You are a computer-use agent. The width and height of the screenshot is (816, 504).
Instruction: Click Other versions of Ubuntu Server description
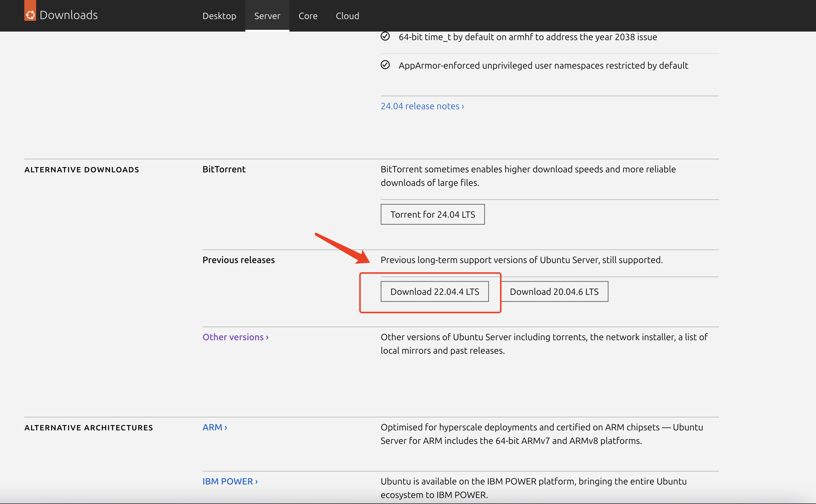click(x=544, y=344)
